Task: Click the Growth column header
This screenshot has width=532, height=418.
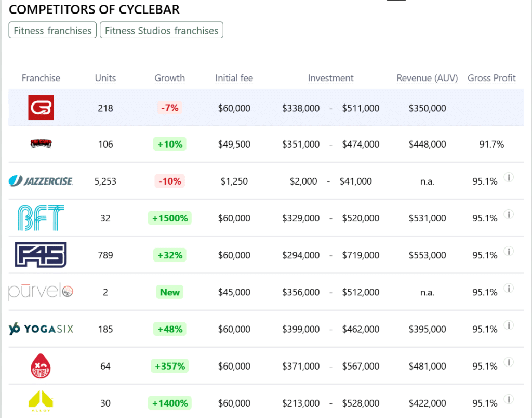Action: (x=170, y=78)
